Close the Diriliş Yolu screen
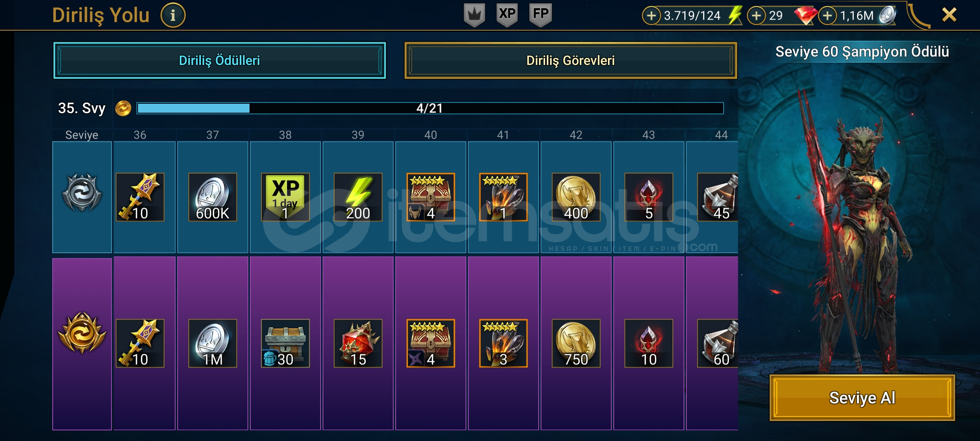This screenshot has height=441, width=980. (949, 15)
